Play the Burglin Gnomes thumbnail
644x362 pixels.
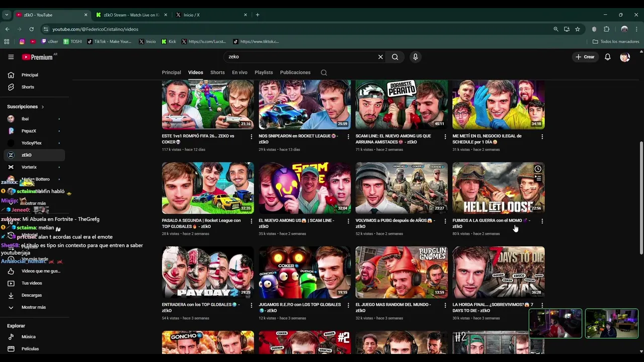[x=401, y=272]
